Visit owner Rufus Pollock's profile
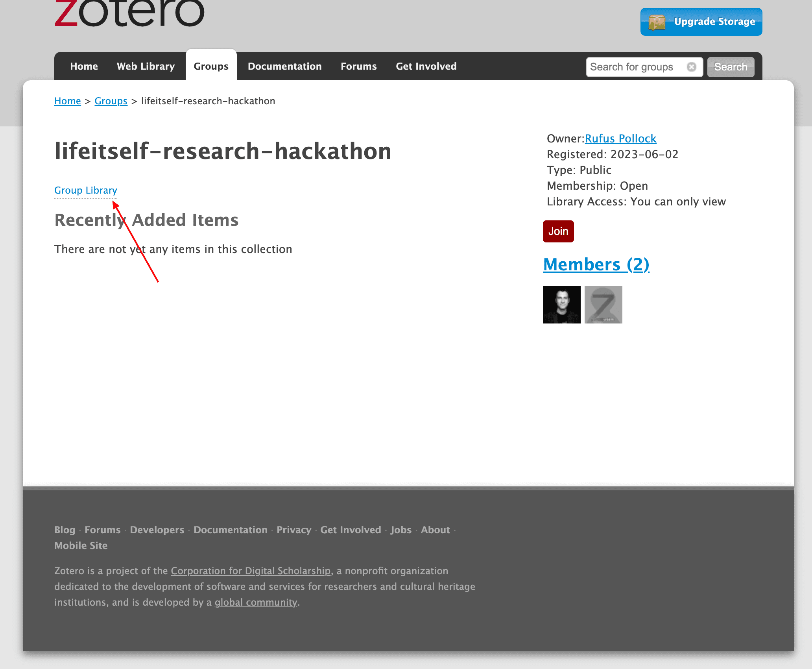 click(620, 139)
